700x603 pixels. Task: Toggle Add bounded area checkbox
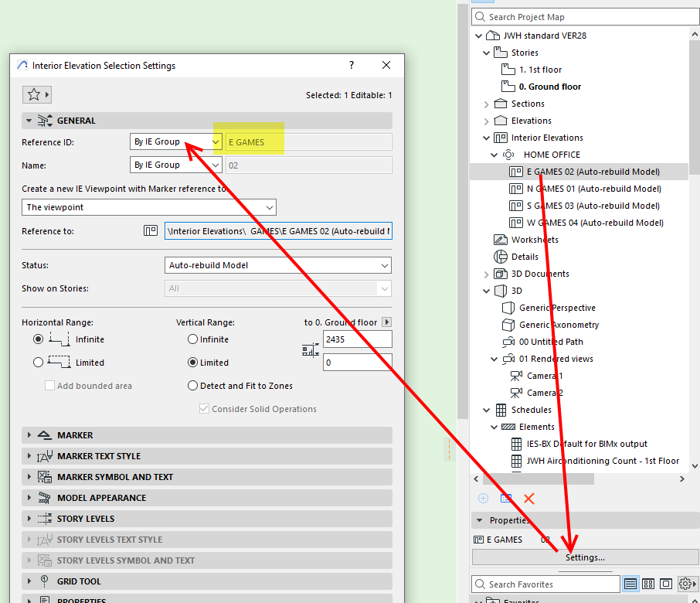click(49, 386)
